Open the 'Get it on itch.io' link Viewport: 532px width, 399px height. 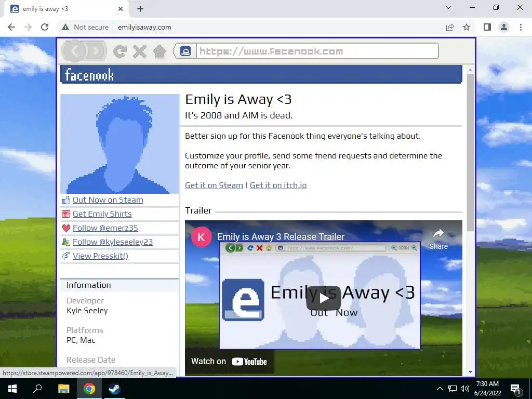tap(278, 185)
